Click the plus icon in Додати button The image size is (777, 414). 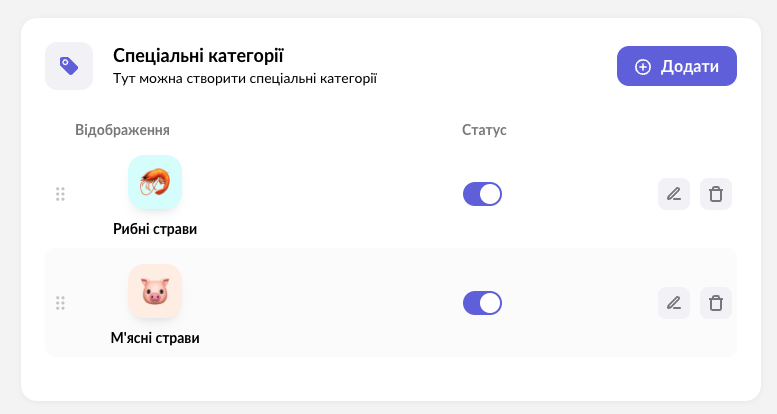[x=643, y=67]
